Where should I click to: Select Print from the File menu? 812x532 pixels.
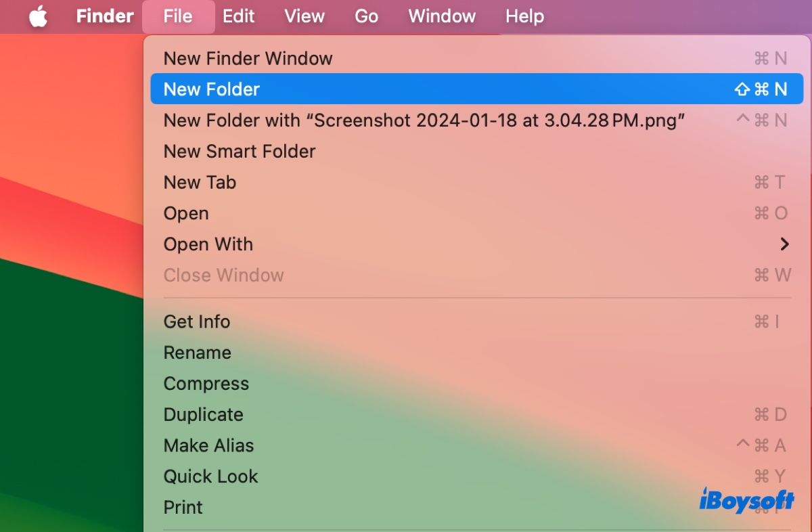pos(183,507)
